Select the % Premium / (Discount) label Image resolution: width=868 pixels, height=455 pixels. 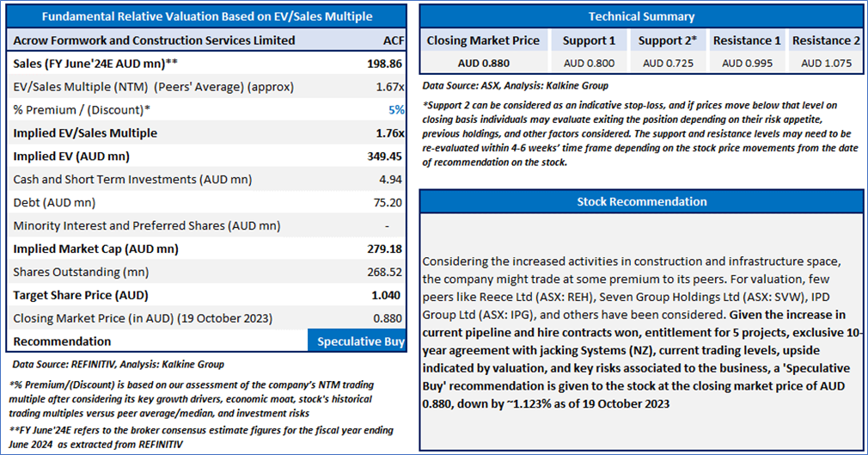82,110
